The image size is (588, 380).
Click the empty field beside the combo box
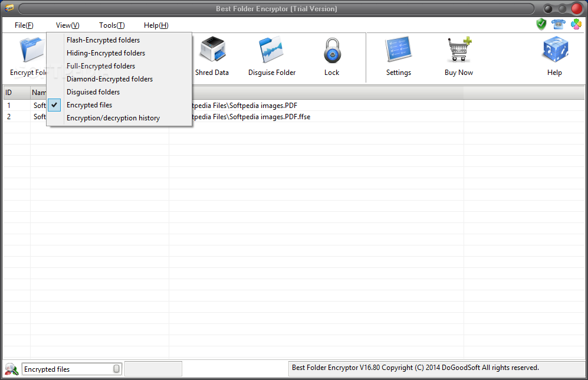[153, 369]
